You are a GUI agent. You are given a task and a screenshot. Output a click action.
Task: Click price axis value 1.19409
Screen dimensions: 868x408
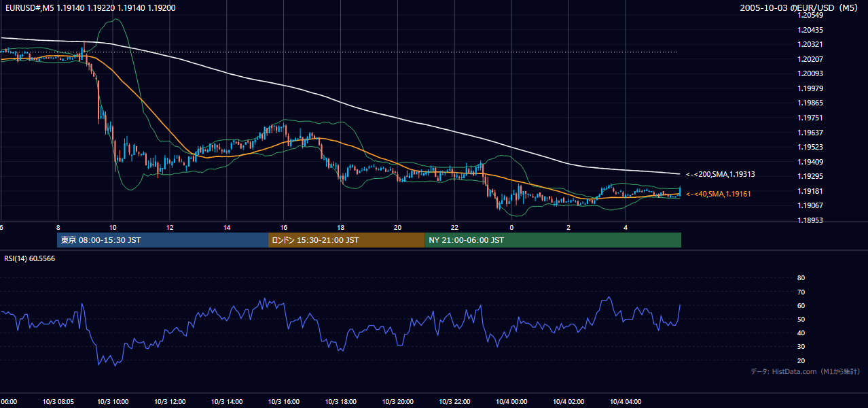pos(810,163)
